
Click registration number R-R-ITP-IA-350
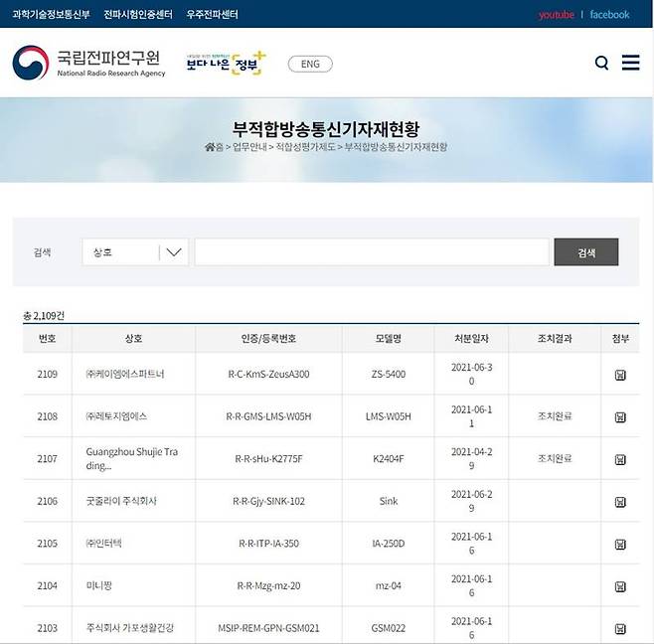[268, 544]
